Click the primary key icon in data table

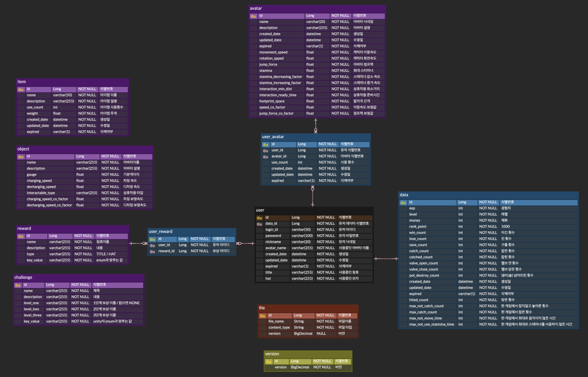(x=403, y=203)
